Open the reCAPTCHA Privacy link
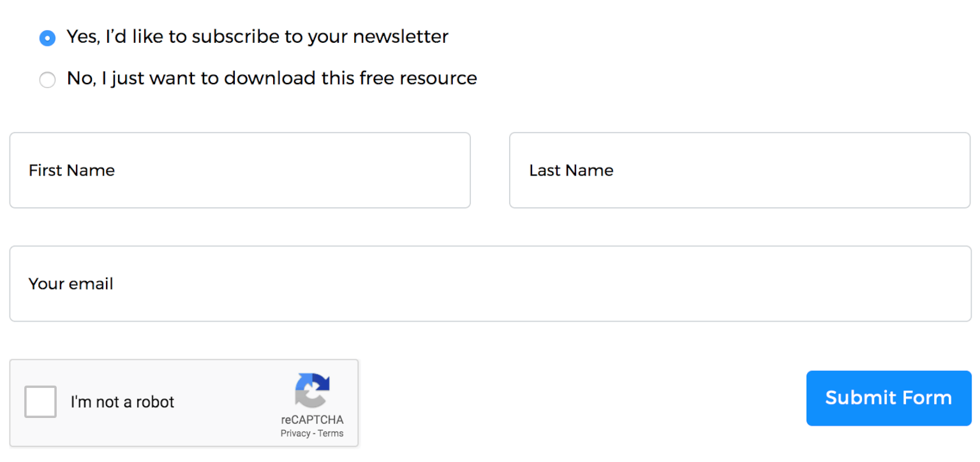The height and width of the screenshot is (462, 980). click(295, 433)
